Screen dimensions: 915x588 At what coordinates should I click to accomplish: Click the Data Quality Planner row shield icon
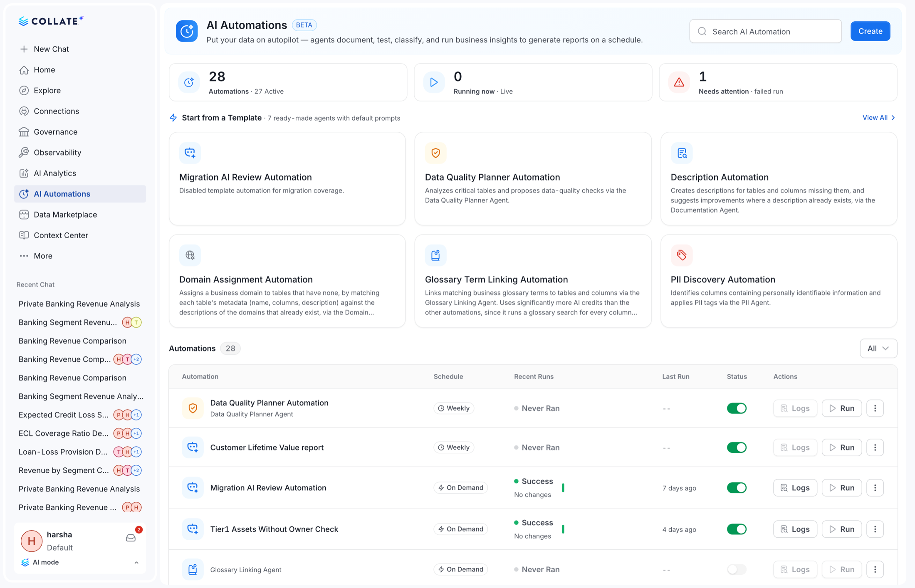coord(193,408)
